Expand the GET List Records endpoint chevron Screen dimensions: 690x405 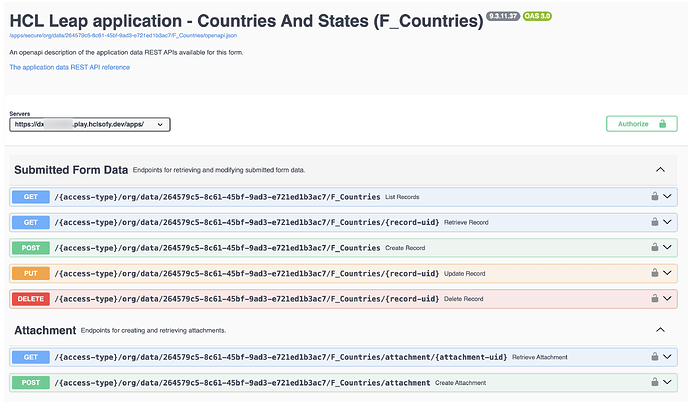pos(669,196)
